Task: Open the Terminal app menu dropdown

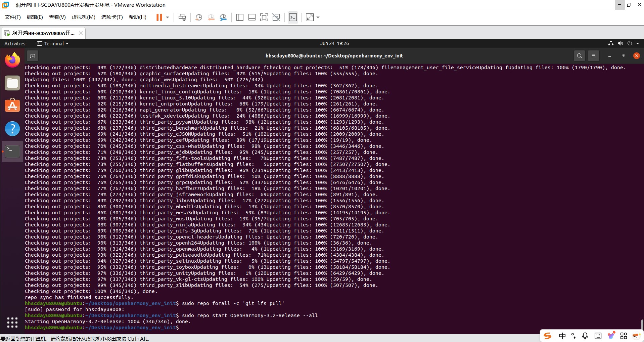Action: click(53, 44)
